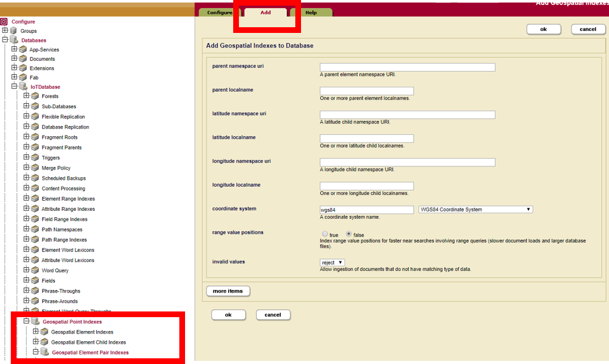Expand the App-Services node
The image size is (609, 364).
point(14,49)
